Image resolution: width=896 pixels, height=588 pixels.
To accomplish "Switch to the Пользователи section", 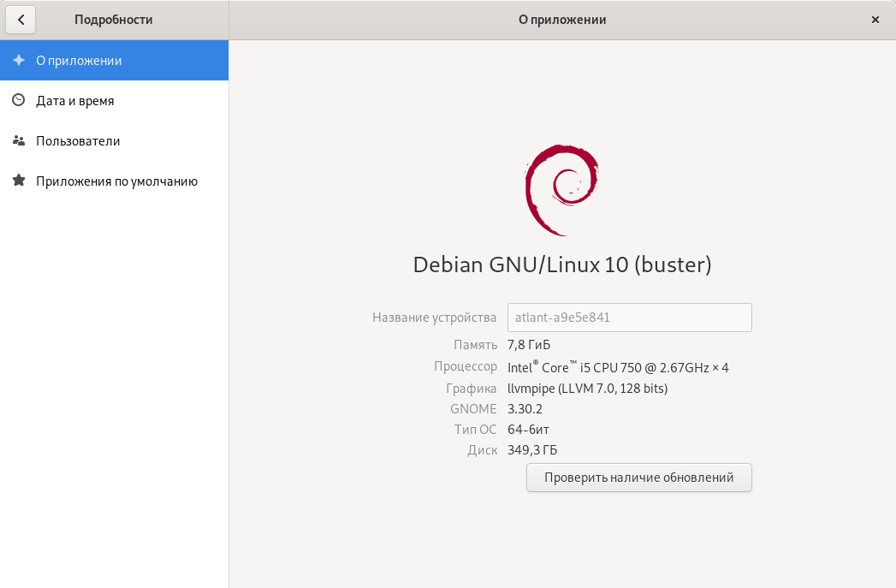I will coord(78,141).
